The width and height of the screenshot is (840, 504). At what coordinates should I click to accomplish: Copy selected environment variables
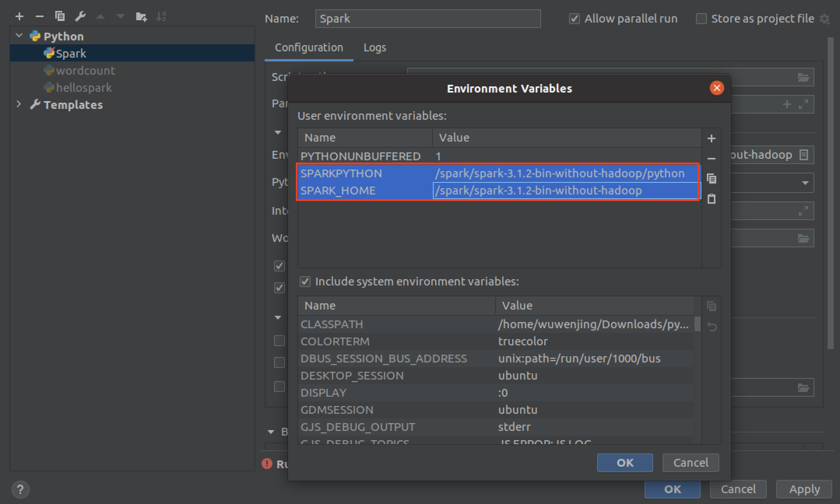coord(711,179)
